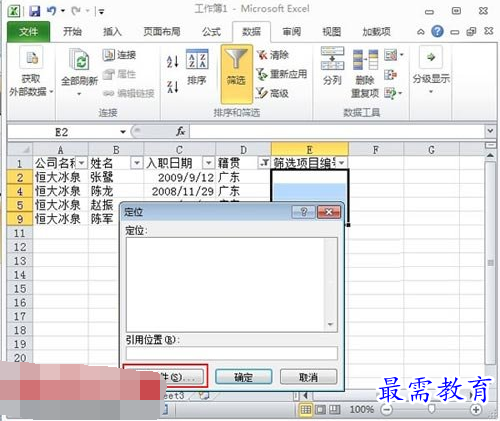Select the Select All corner button
This screenshot has width=500, height=421.
click(x=20, y=150)
